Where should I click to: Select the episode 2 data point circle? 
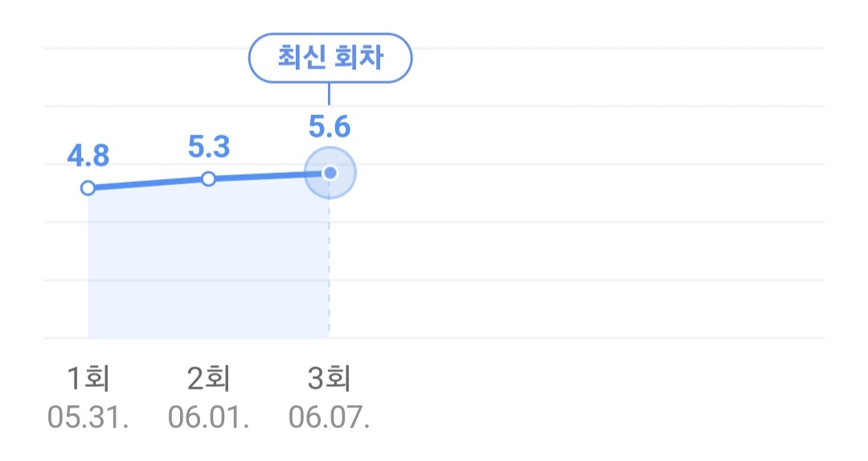[208, 179]
